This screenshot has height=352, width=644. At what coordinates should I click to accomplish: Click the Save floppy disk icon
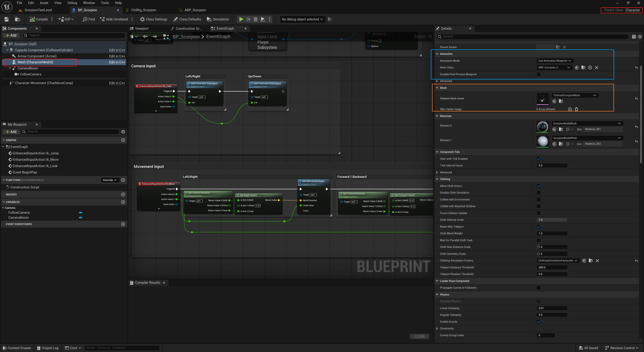7,19
